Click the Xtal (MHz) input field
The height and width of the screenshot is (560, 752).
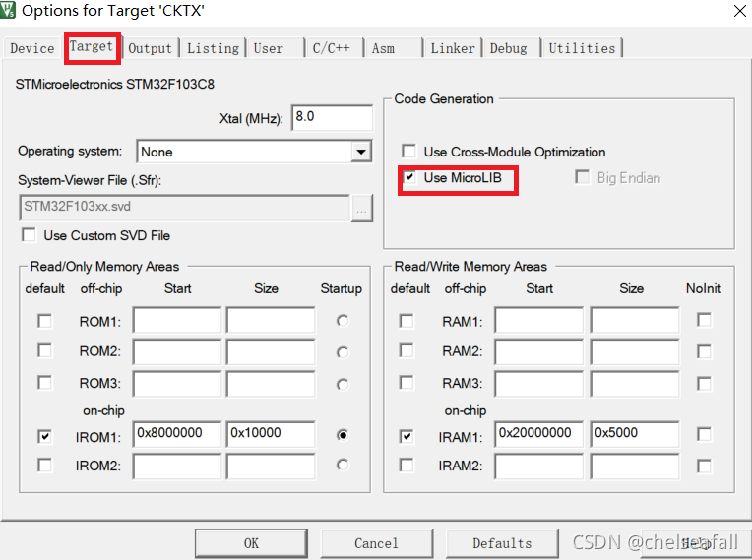click(331, 117)
